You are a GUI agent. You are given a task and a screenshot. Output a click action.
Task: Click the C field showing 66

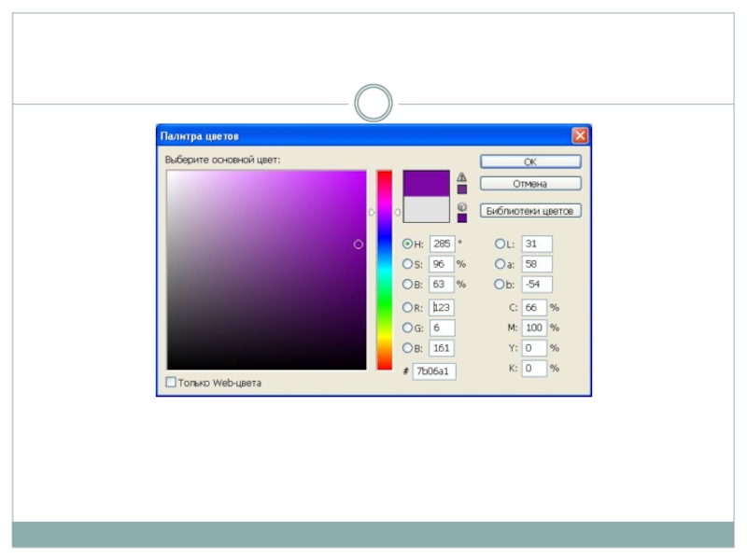tap(534, 307)
